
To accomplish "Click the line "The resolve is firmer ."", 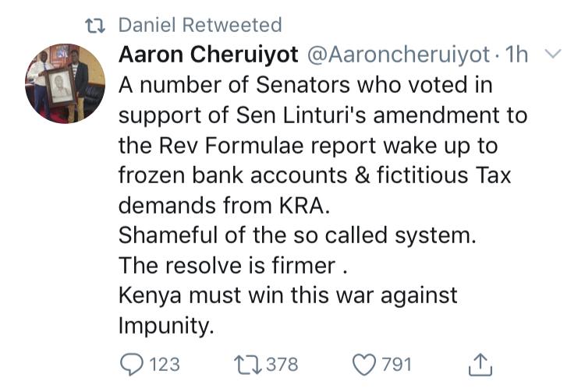I will tap(232, 266).
